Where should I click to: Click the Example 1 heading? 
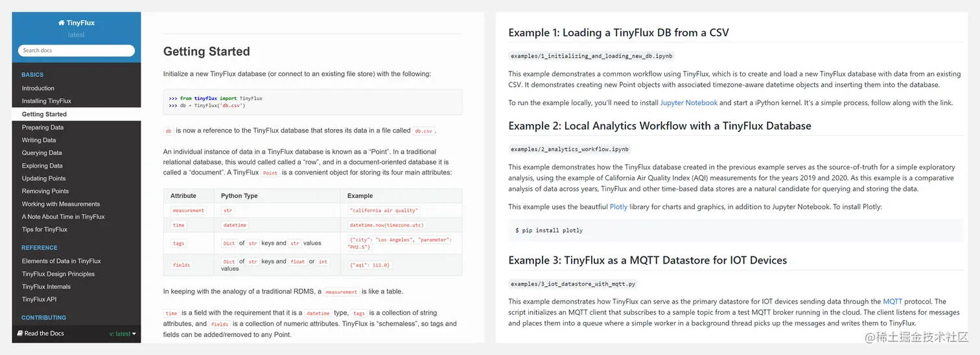pos(619,32)
